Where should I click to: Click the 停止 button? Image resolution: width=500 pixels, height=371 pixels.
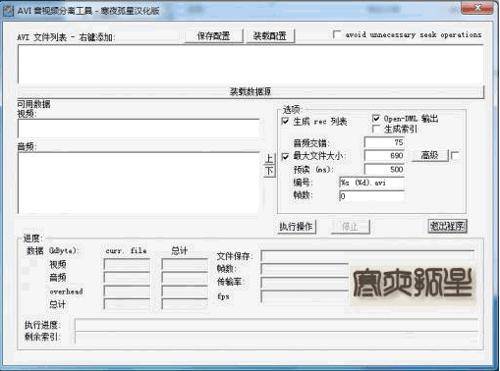point(350,227)
